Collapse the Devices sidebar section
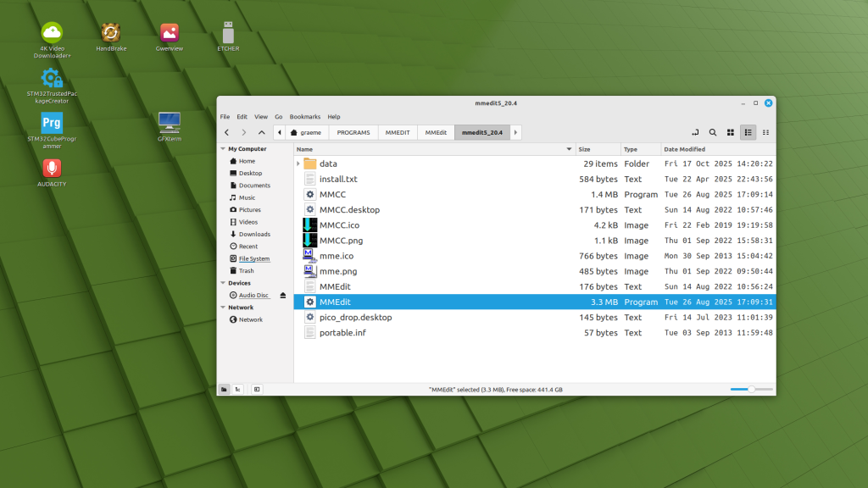Viewport: 868px width, 488px height. point(222,283)
